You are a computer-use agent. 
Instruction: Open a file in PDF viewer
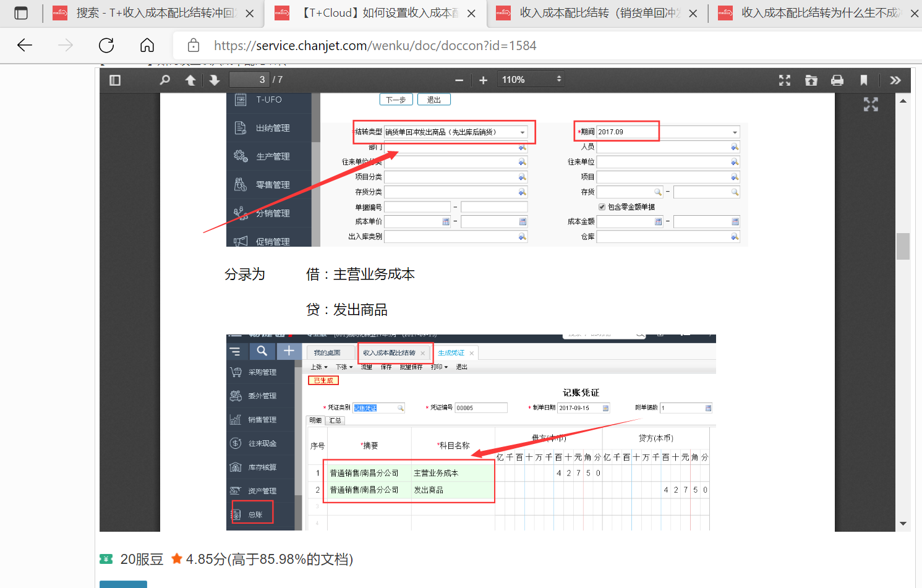click(x=811, y=80)
